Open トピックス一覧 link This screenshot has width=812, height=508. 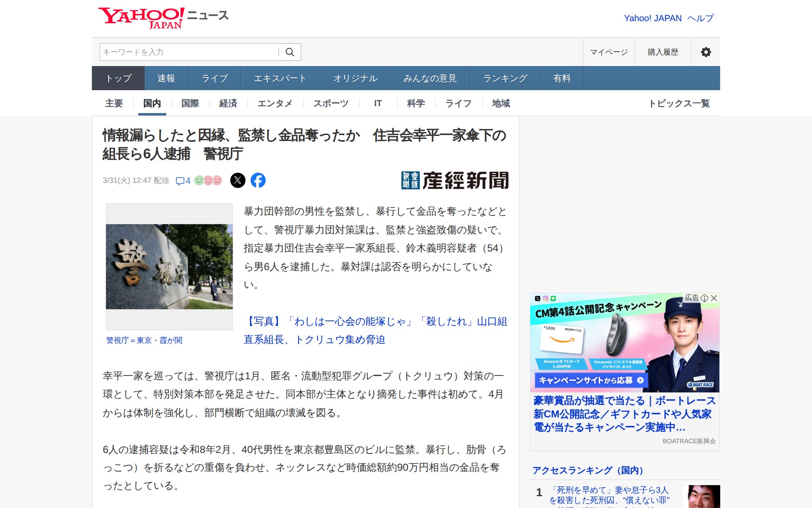(679, 103)
